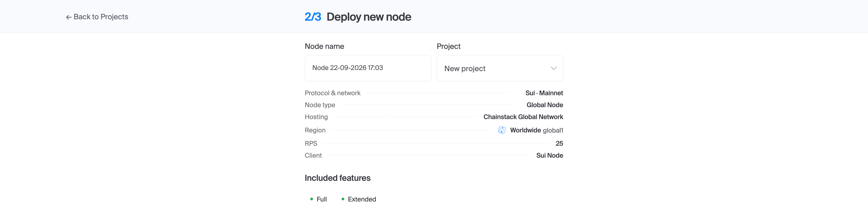Click the Global Node type value
Screen dimensions: 868x218
coord(544,105)
